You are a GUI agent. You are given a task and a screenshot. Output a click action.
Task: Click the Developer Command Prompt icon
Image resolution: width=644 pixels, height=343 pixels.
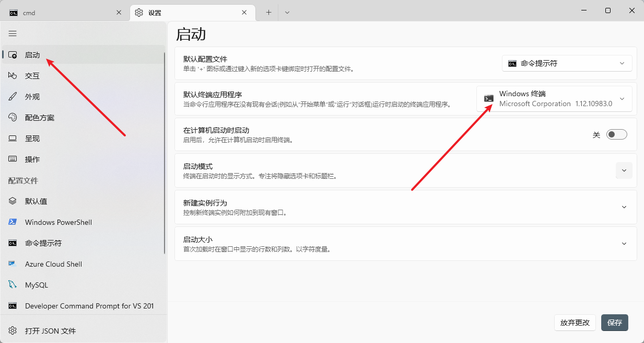[13, 306]
